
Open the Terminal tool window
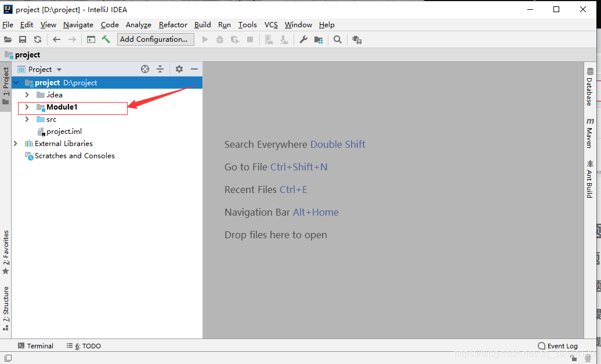pos(35,345)
